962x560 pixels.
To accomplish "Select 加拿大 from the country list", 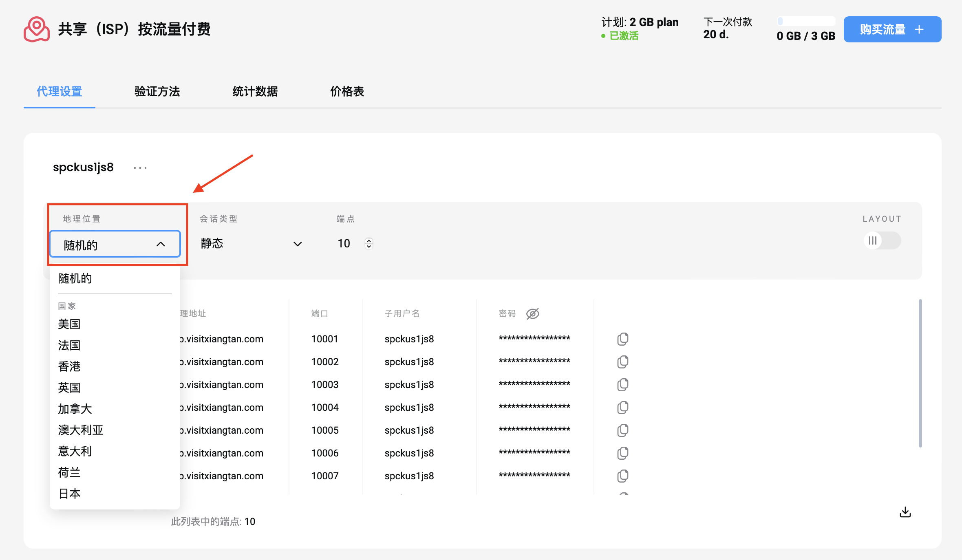I will tap(75, 409).
